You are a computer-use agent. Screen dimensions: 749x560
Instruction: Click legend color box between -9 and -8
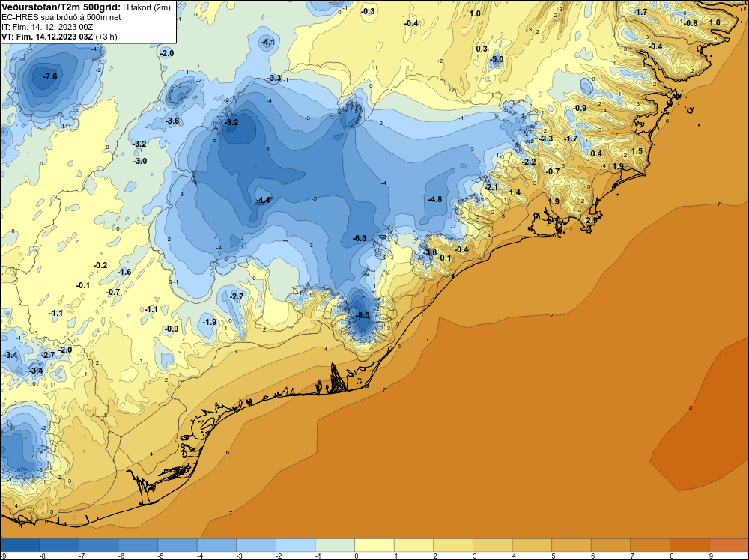[20, 545]
